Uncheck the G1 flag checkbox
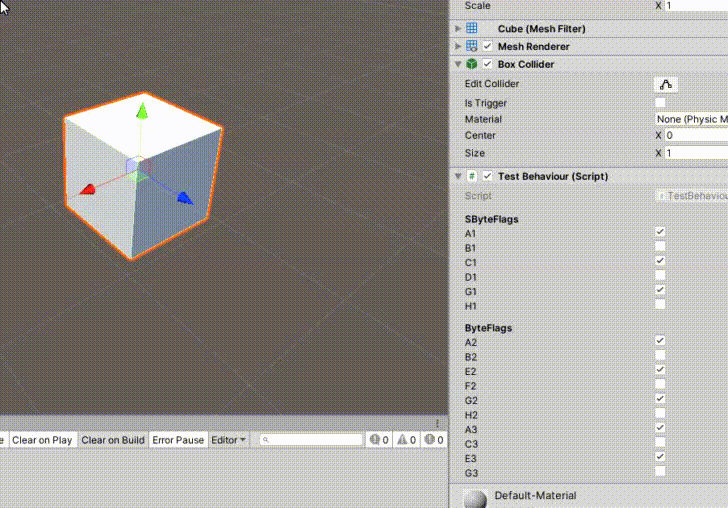The width and height of the screenshot is (728, 508). [660, 290]
